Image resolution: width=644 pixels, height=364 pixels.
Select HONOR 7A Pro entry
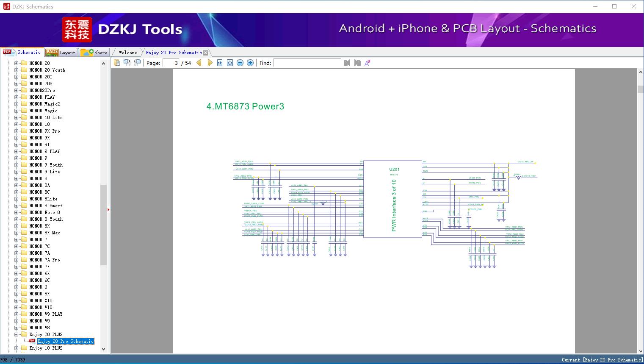(x=45, y=260)
